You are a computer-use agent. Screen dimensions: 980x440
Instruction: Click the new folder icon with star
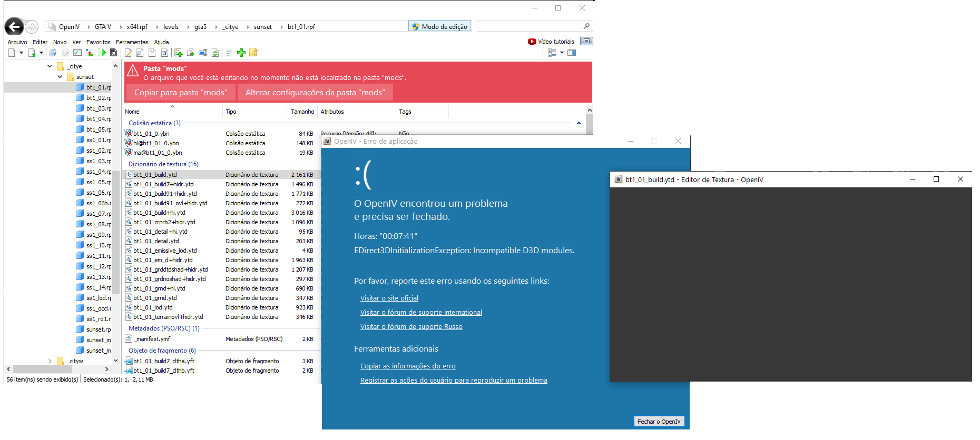(x=253, y=53)
